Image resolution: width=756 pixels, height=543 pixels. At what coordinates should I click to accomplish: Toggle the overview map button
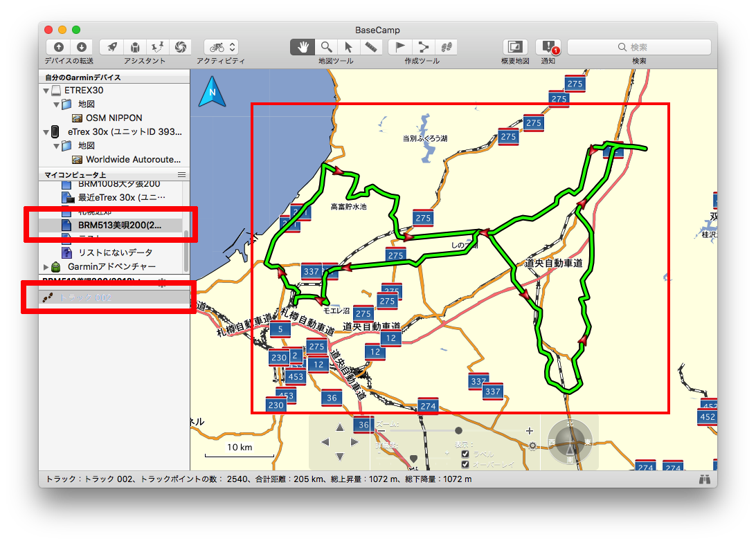(x=515, y=47)
